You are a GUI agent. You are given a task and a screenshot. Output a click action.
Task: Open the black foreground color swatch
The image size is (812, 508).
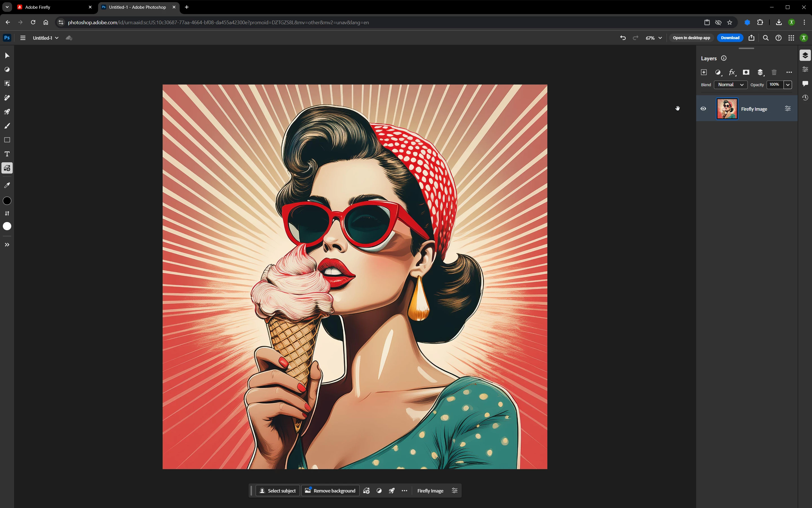[7, 201]
